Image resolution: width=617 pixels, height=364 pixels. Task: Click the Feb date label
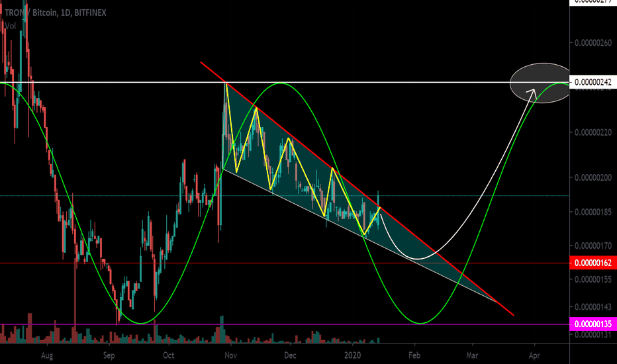click(414, 355)
